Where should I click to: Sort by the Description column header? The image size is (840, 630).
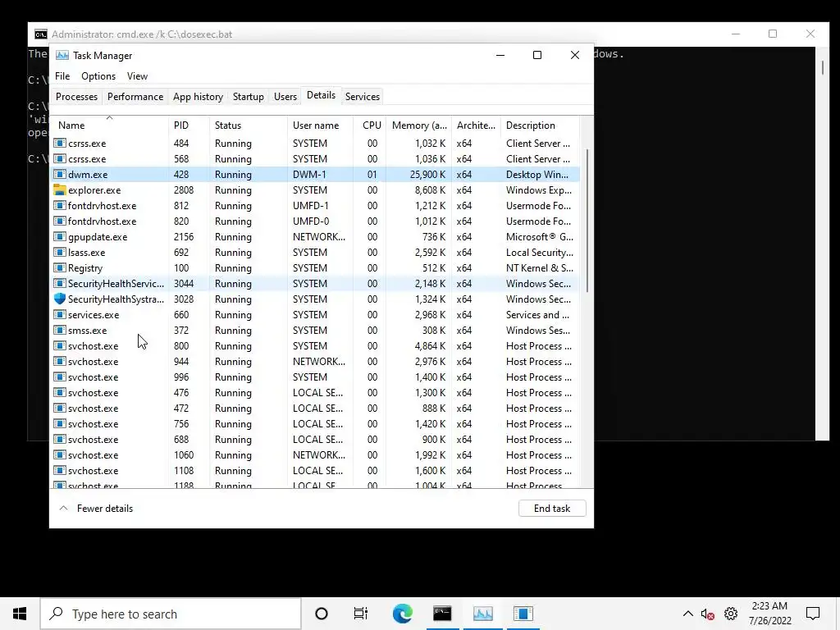[x=540, y=126]
